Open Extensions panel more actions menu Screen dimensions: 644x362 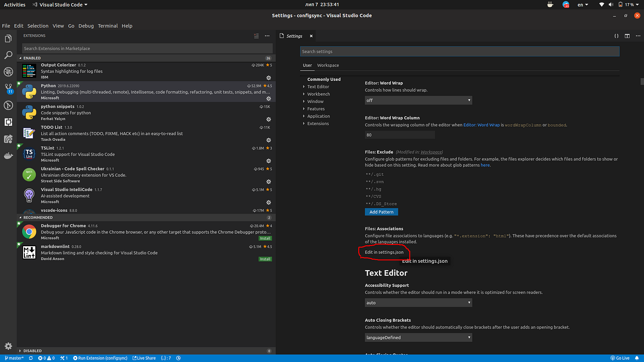tap(267, 36)
